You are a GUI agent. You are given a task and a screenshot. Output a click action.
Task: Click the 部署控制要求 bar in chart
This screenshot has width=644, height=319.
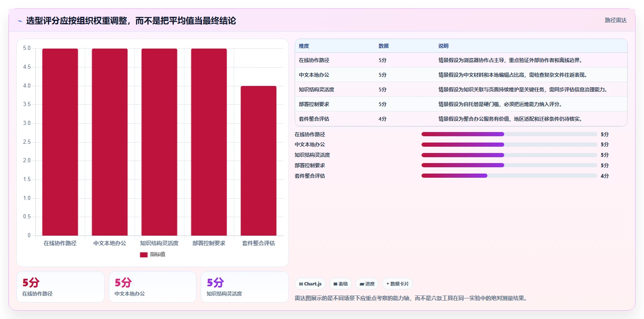[x=209, y=142]
